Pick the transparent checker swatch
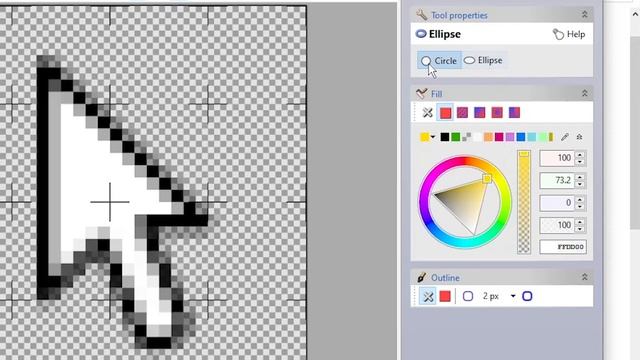The width and height of the screenshot is (640, 360). coord(467,137)
